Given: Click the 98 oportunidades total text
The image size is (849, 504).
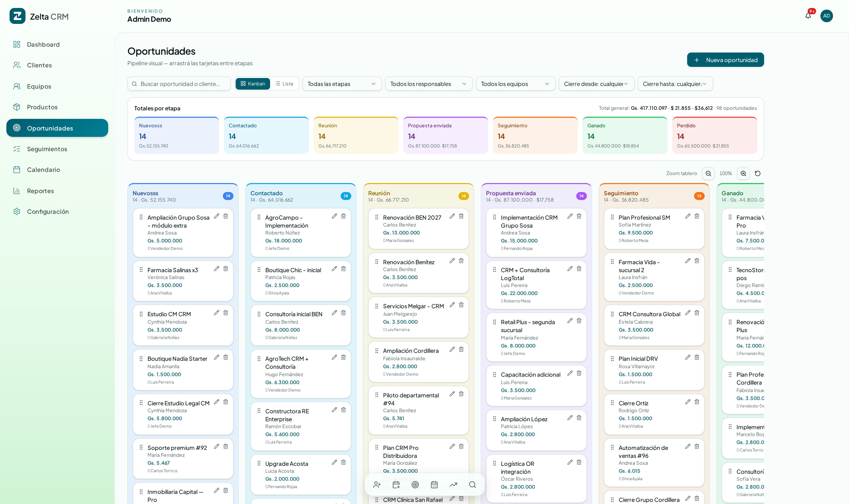Looking at the screenshot, I should [736, 108].
